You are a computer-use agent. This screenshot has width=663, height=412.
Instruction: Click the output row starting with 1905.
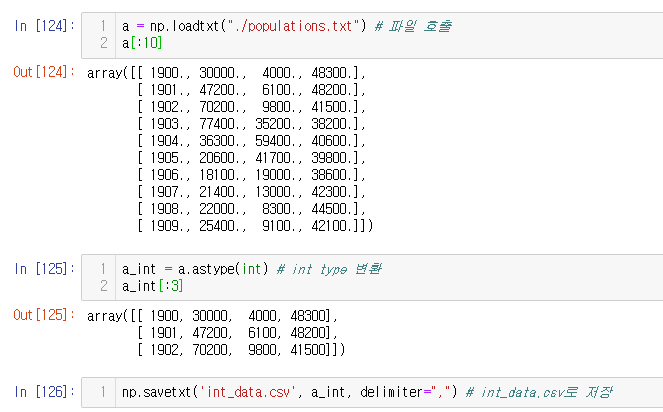pyautogui.click(x=252, y=157)
